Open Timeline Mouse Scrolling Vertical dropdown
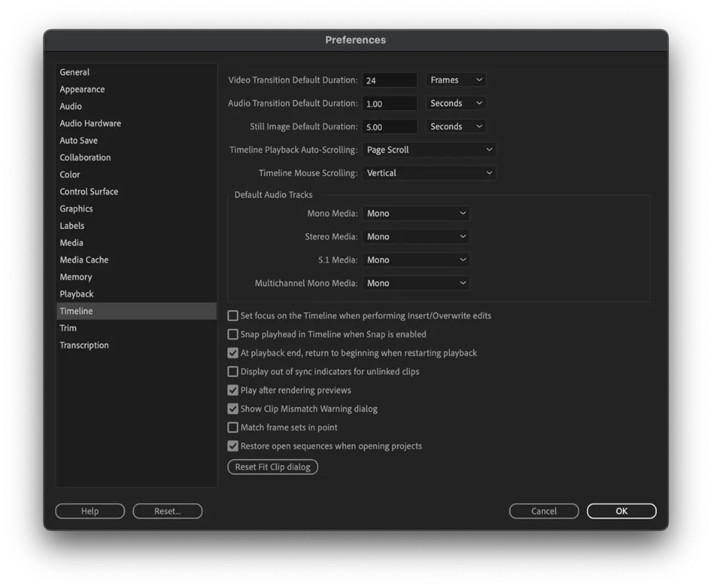 point(429,174)
